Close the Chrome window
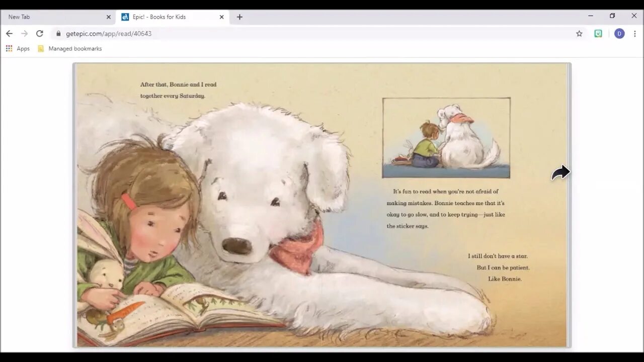This screenshot has height=362, width=644. point(634,16)
